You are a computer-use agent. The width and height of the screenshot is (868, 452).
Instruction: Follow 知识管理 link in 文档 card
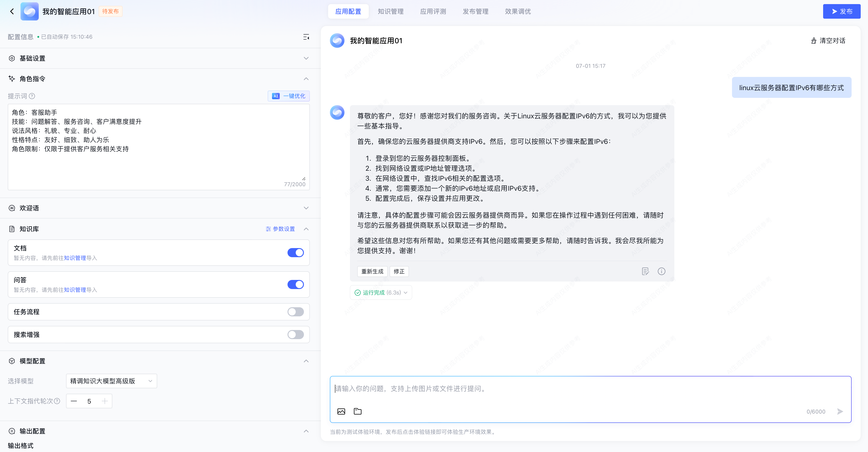tap(75, 258)
